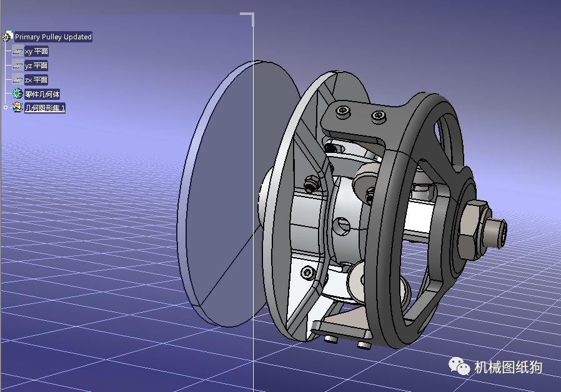Expand the 几何图形集.1 tree node
The height and width of the screenshot is (392, 561).
pos(6,107)
